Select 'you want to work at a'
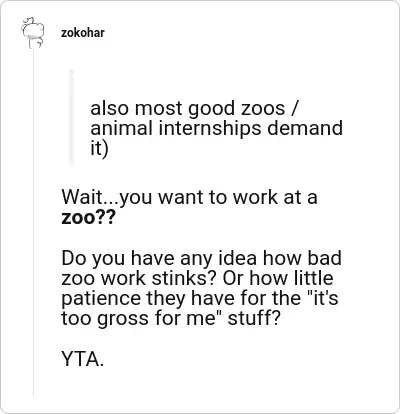400x414 pixels. point(218,197)
